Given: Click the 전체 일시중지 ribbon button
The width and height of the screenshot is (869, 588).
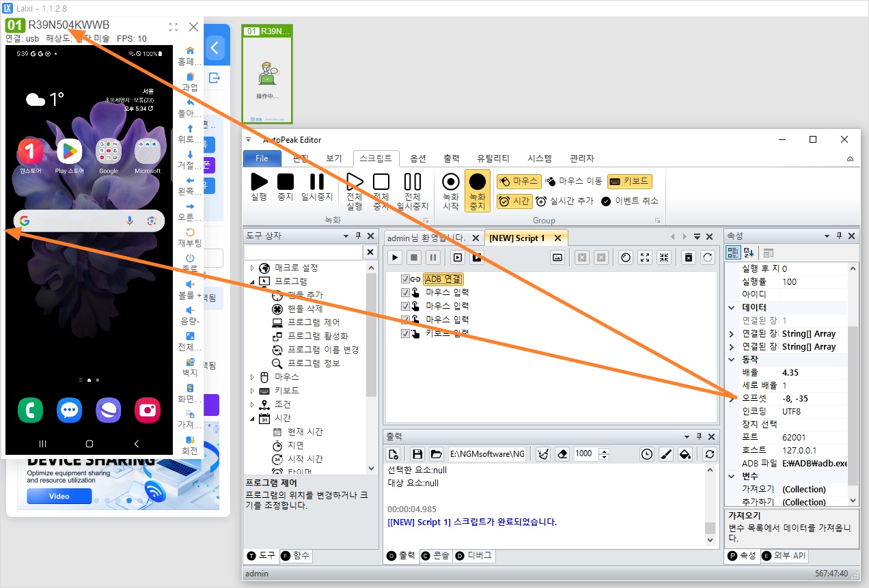Looking at the screenshot, I should click(413, 191).
